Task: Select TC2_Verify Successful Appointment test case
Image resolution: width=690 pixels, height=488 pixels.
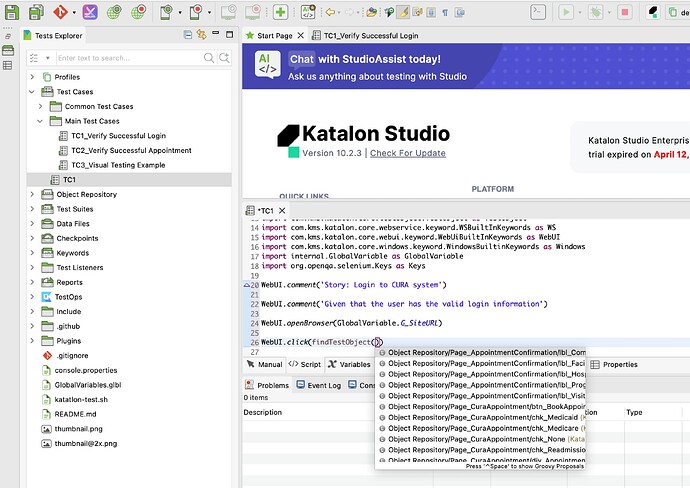Action: click(131, 150)
